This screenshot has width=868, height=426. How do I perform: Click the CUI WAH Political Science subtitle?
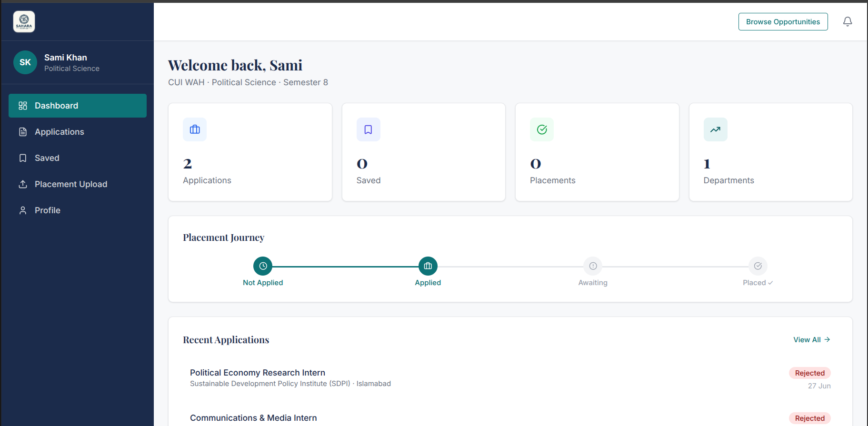click(248, 82)
